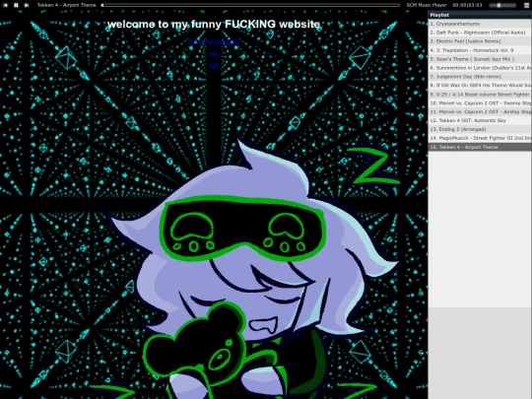Play track 9 Boost volume Street Fighter
This screenshot has height=399, width=532.
pyautogui.click(x=480, y=95)
